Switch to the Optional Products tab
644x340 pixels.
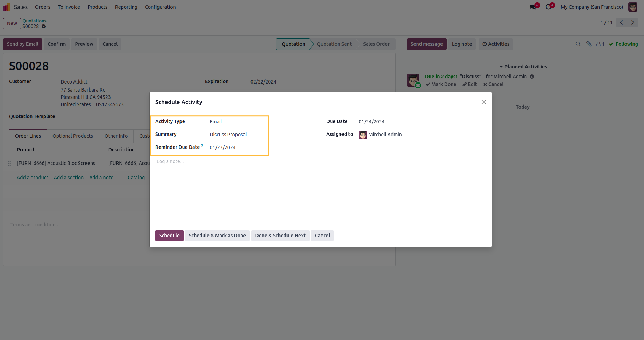[x=73, y=136]
